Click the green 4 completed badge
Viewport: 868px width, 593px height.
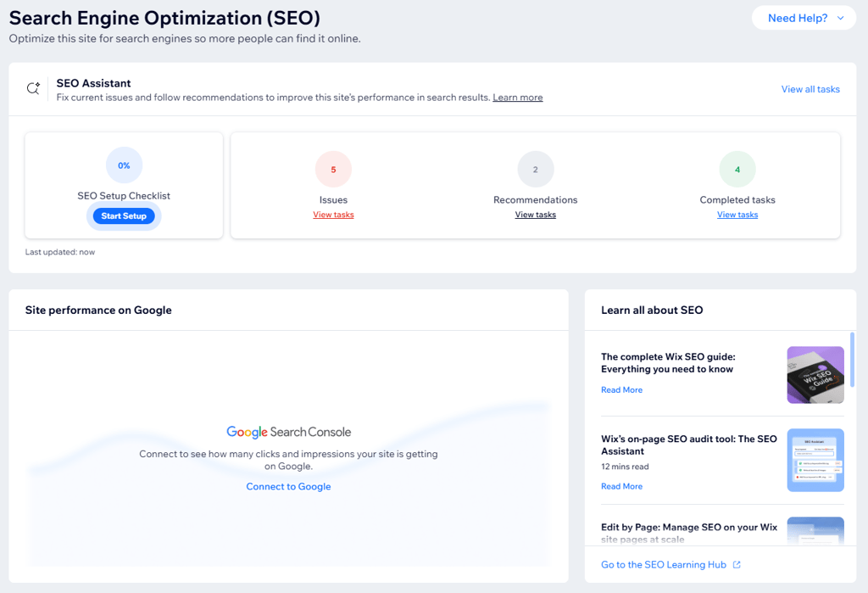coord(737,170)
